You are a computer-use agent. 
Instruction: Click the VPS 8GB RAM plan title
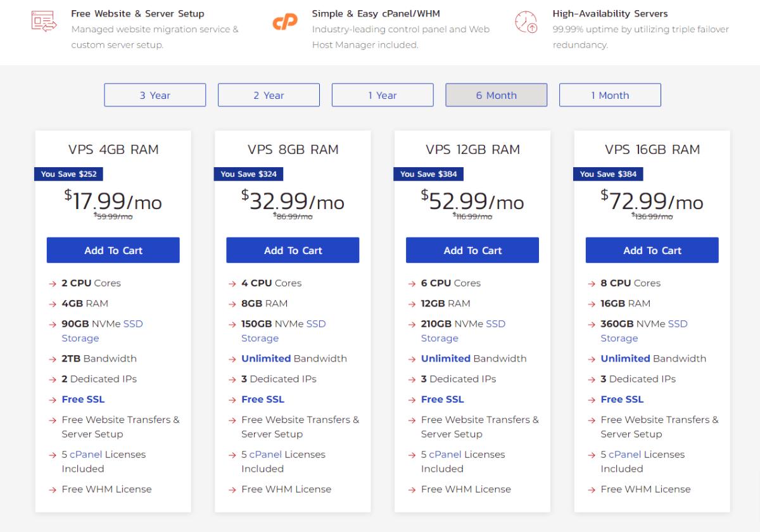pos(293,149)
